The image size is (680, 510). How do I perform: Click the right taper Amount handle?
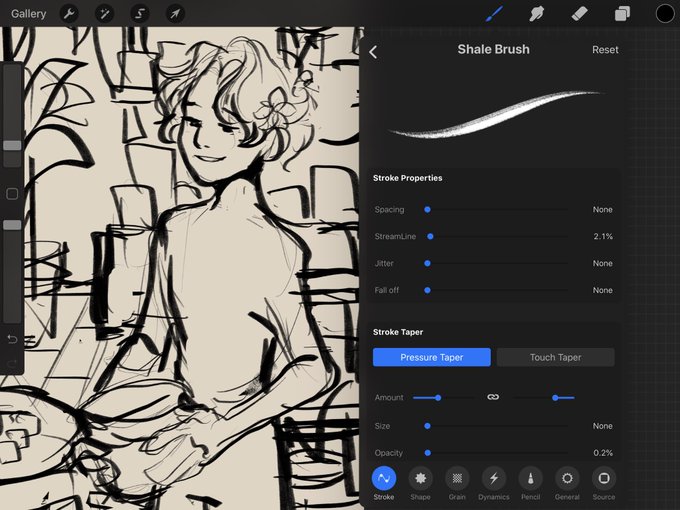pos(555,398)
